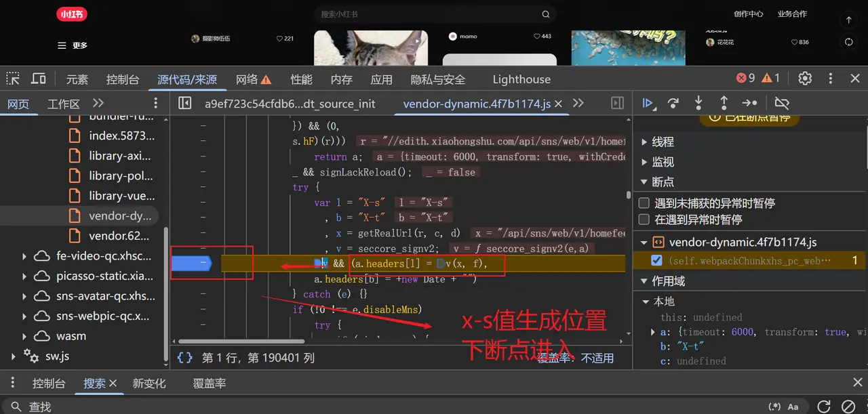Viewport: 868px width, 414px height.
Task: Click the 创作中心 link
Action: click(749, 13)
